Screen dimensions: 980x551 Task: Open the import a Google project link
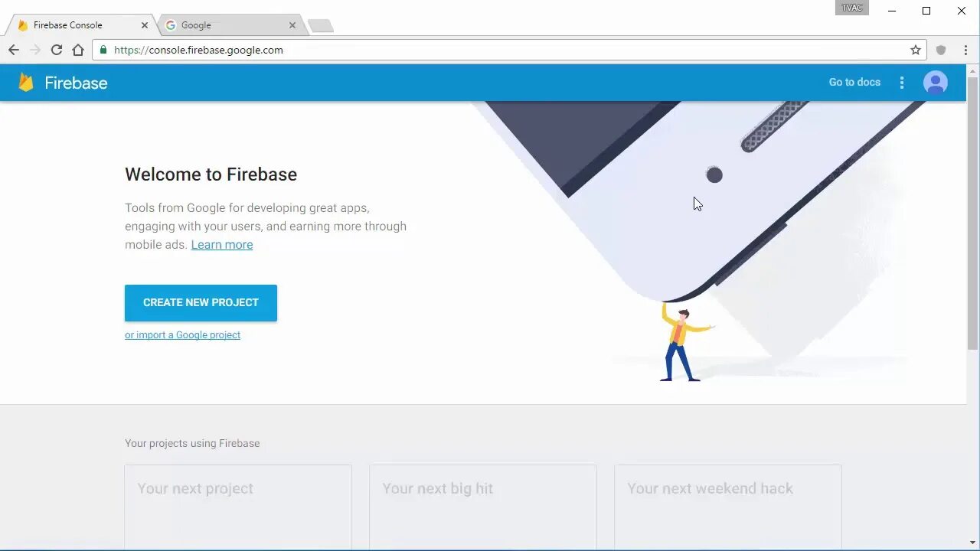point(182,335)
